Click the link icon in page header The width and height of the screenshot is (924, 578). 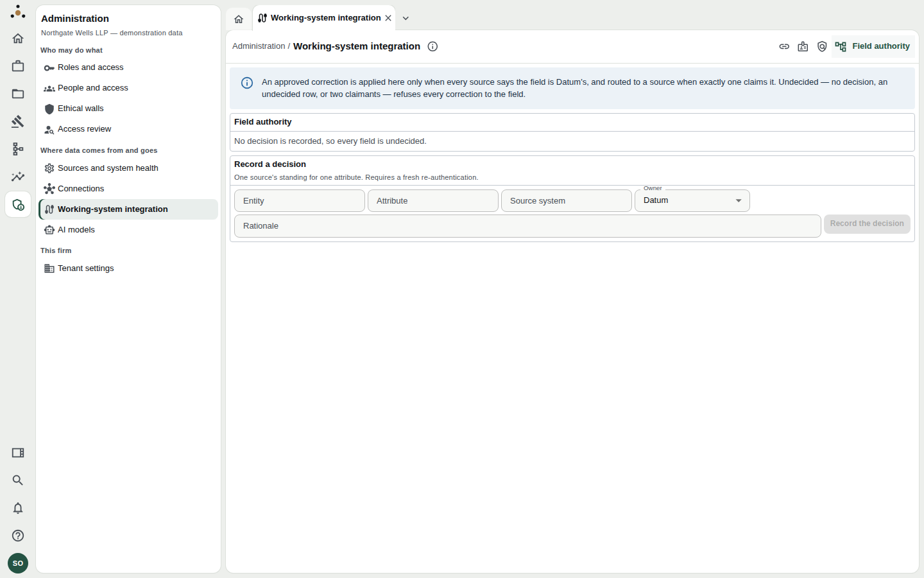coord(784,46)
